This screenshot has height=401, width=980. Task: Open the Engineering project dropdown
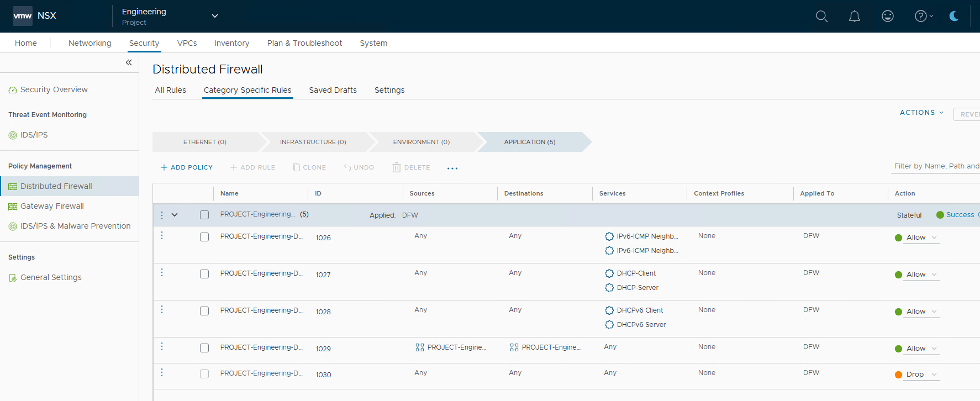tap(215, 16)
